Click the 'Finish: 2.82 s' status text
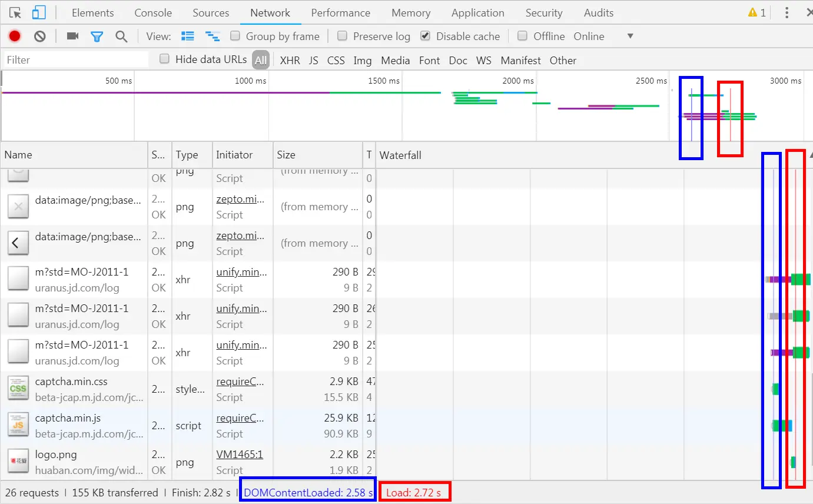The image size is (813, 504). pos(201,493)
